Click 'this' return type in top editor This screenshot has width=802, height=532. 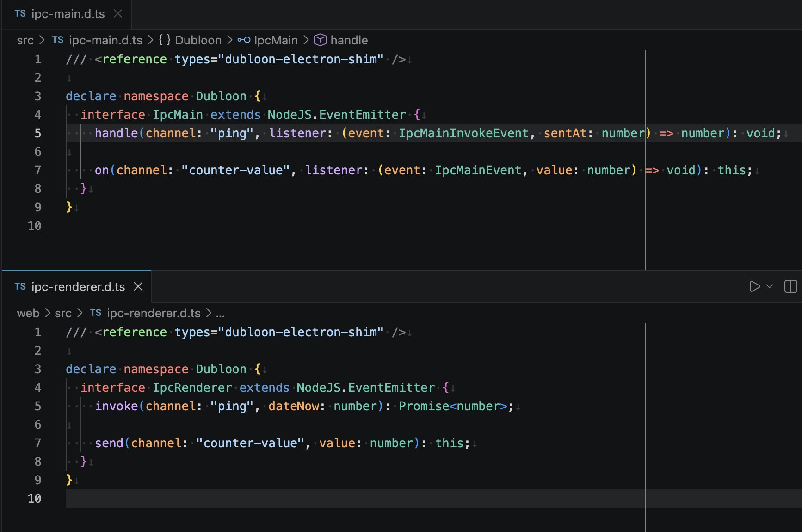click(731, 170)
